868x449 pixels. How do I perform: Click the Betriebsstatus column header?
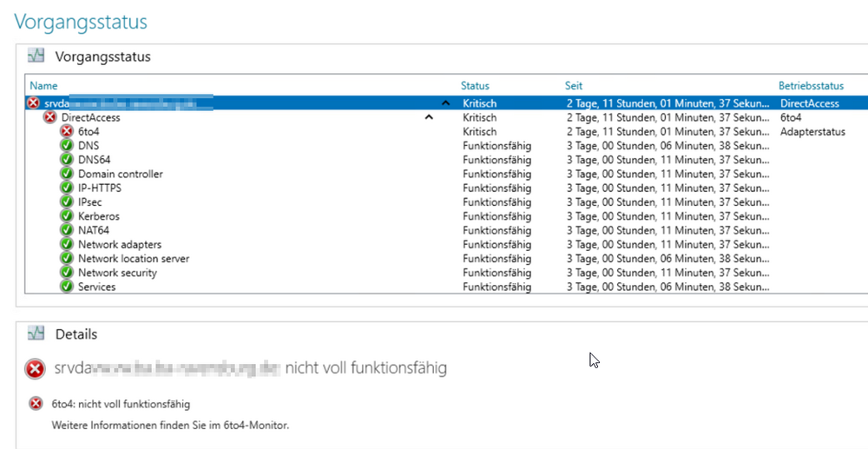[x=811, y=86]
